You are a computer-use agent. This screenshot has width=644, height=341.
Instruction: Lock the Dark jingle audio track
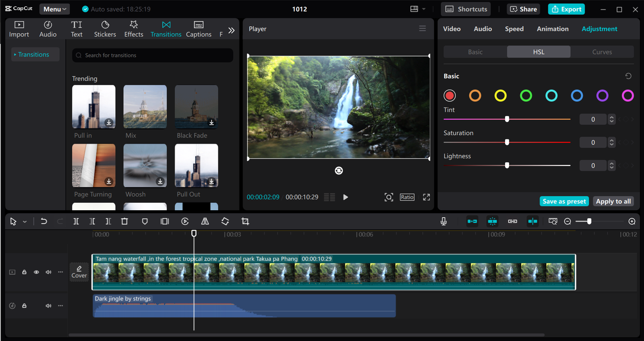24,306
